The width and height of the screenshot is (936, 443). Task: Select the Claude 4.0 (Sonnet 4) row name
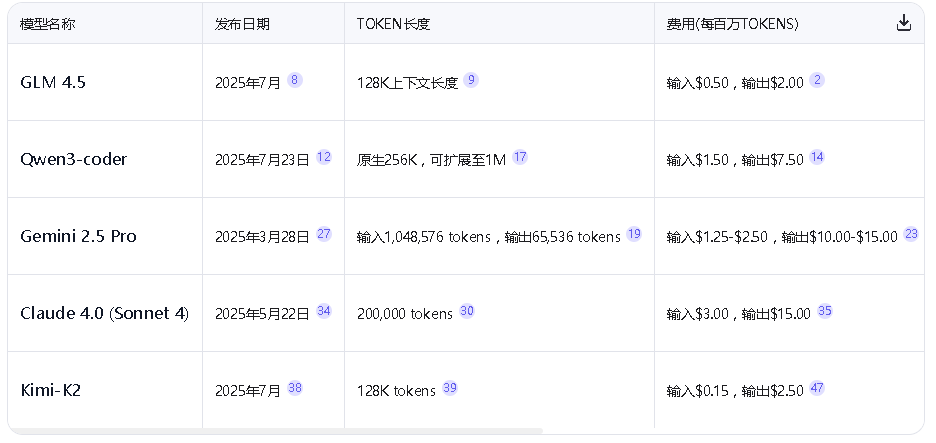(104, 314)
